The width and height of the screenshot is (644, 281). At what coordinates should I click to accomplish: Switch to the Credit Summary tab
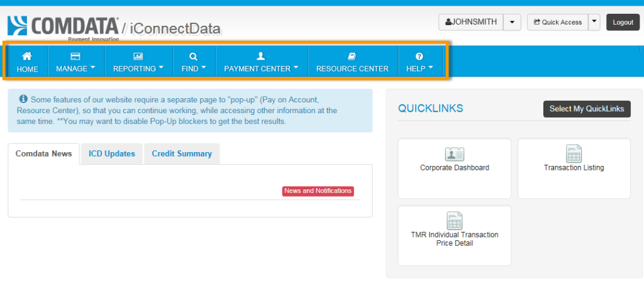[x=182, y=153]
